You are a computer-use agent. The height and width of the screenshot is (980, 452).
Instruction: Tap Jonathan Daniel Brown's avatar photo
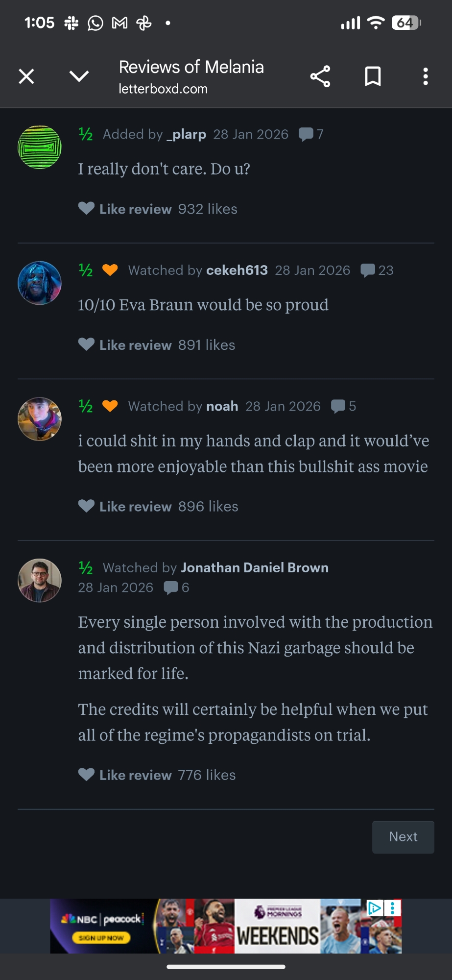pyautogui.click(x=40, y=581)
